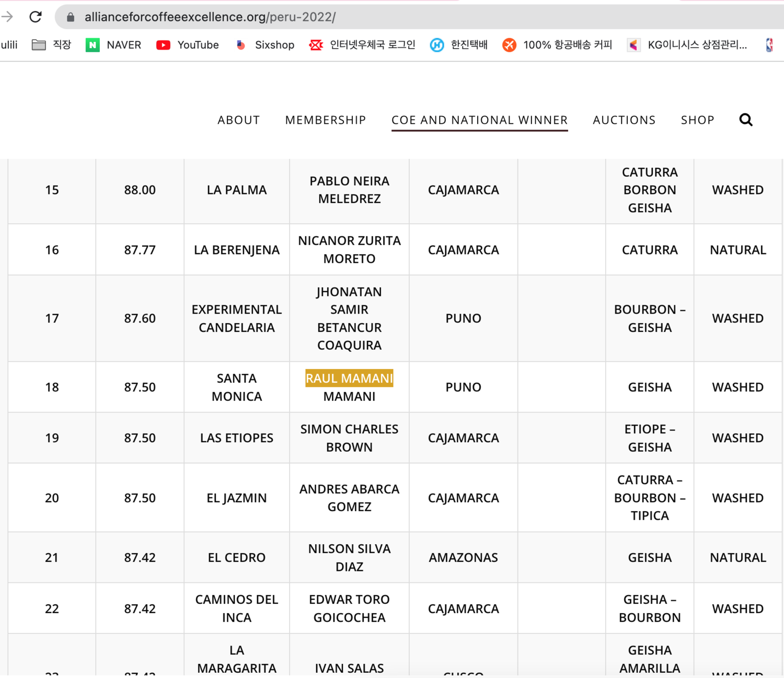Open the KG이니시스 상점관리 bookmark
The image size is (784, 678).
click(x=687, y=45)
